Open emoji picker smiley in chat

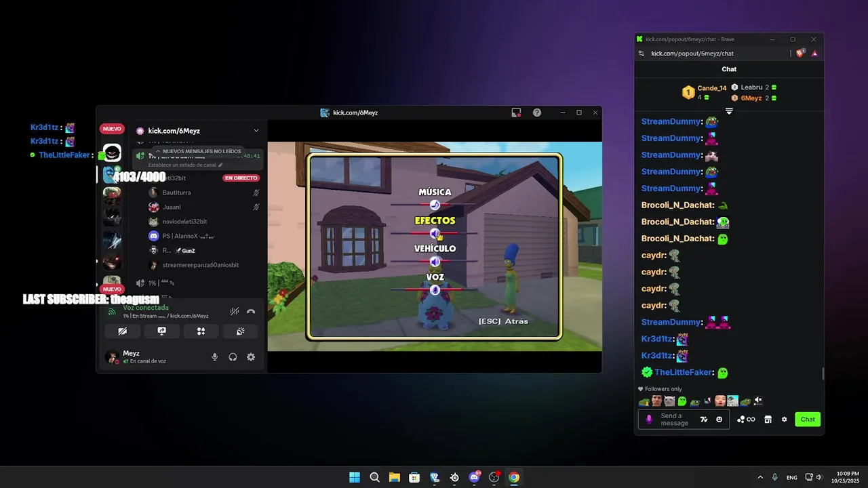coord(719,420)
